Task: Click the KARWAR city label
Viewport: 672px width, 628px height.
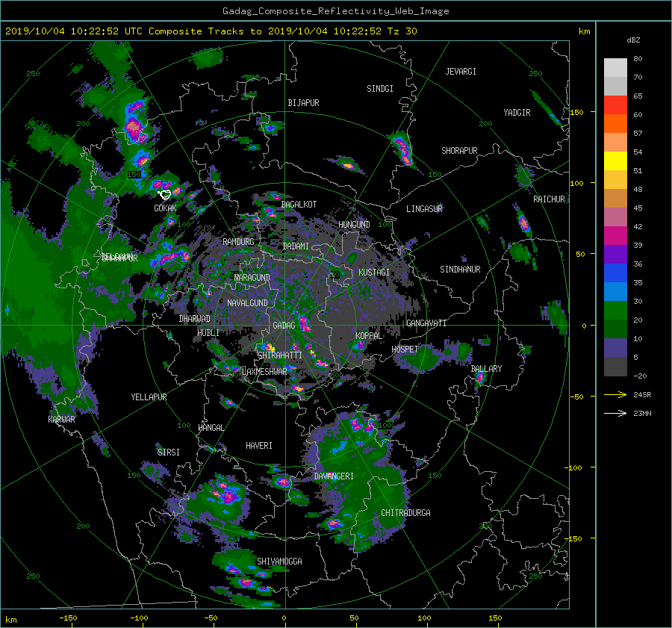Action: click(61, 420)
